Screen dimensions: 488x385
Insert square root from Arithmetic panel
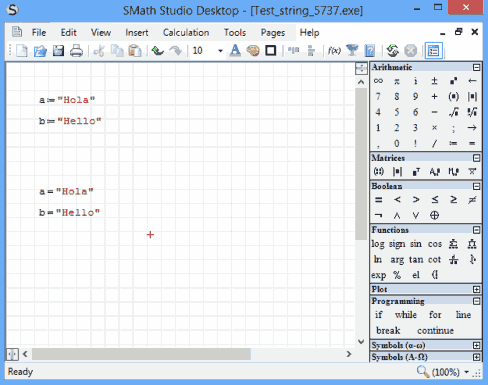click(x=453, y=112)
